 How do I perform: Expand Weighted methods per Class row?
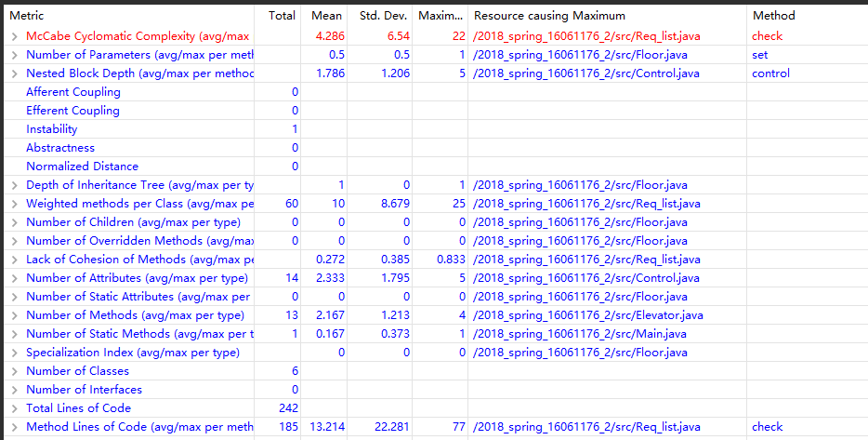click(x=14, y=204)
